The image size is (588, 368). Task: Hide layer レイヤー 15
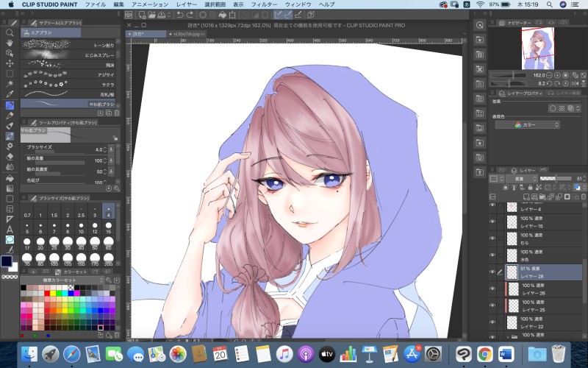[492, 222]
